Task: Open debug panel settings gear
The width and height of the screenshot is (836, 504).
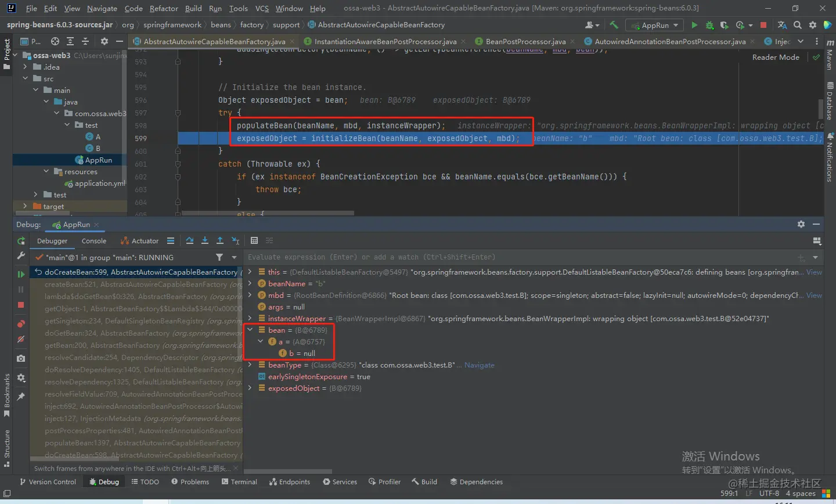Action: 801,224
